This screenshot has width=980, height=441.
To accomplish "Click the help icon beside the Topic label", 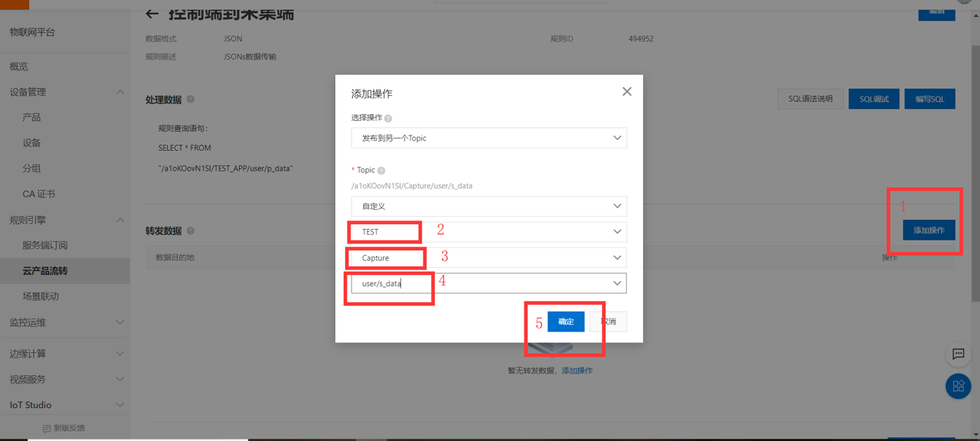I will (x=381, y=169).
